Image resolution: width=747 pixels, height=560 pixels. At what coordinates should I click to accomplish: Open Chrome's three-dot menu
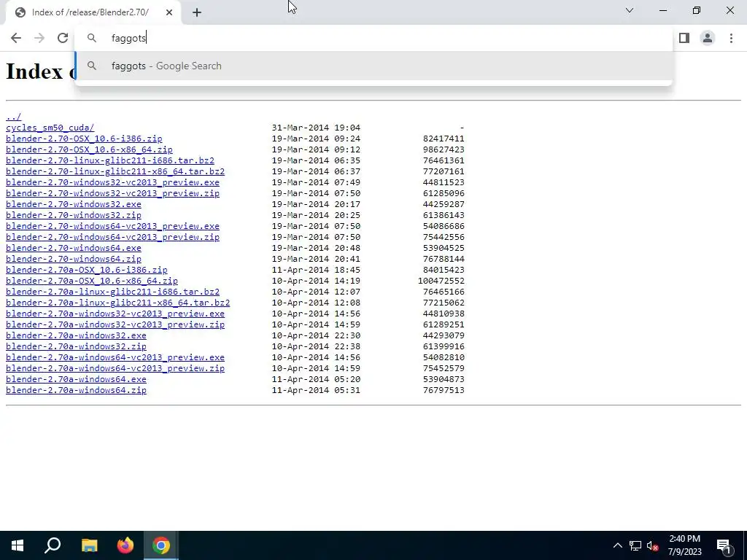click(731, 38)
